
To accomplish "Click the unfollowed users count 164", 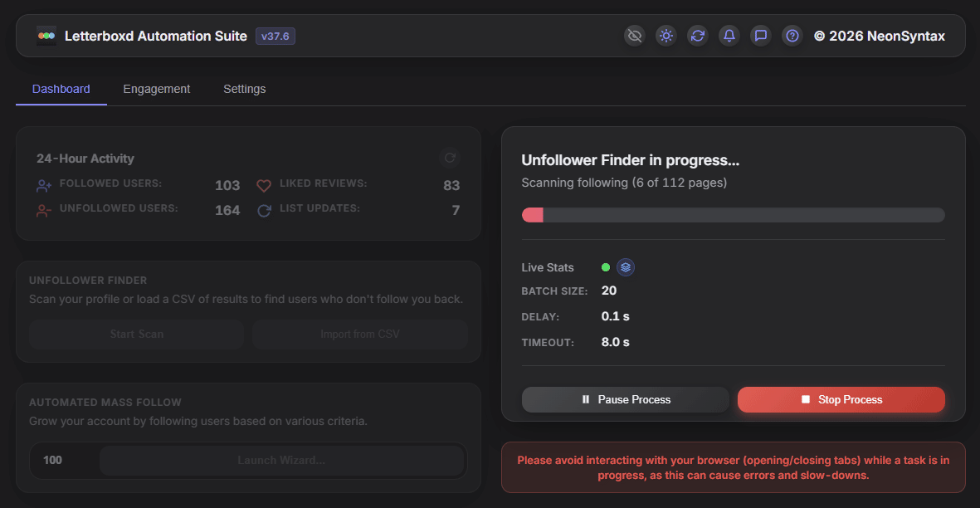I will click(227, 211).
